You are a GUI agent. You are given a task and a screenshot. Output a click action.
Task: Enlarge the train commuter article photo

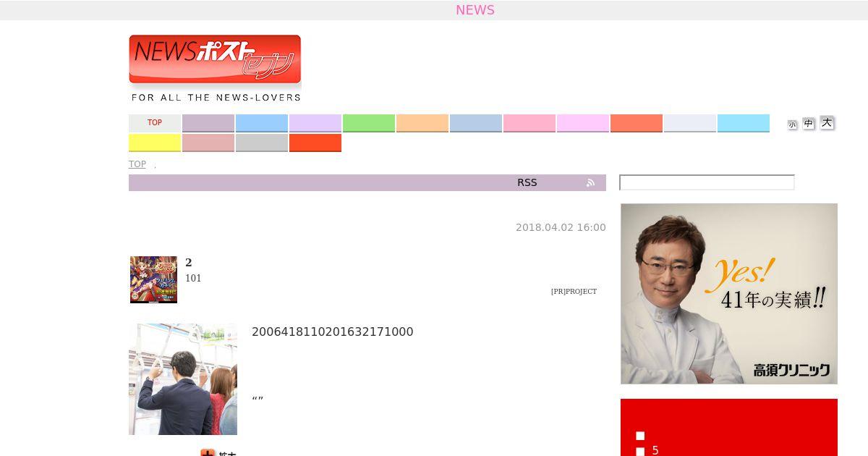pyautogui.click(x=183, y=379)
